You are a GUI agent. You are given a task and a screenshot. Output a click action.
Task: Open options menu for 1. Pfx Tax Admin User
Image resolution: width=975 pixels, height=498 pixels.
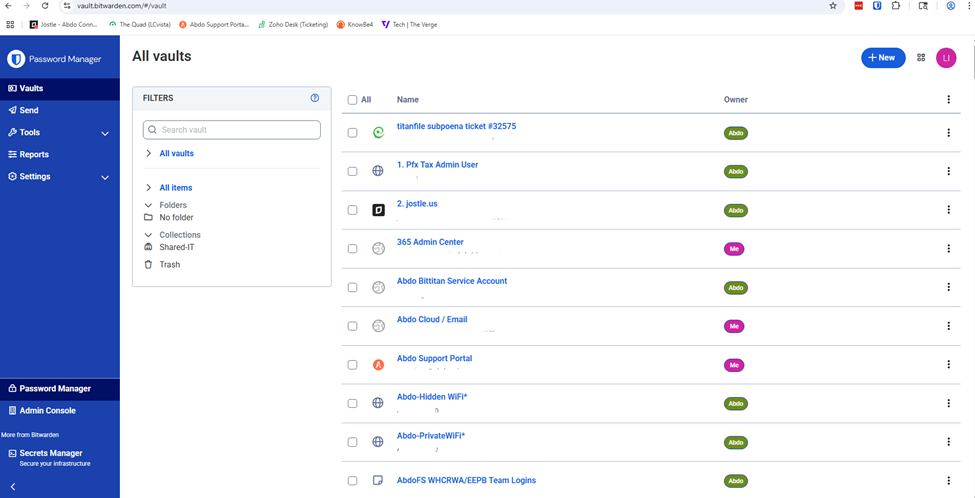(948, 171)
